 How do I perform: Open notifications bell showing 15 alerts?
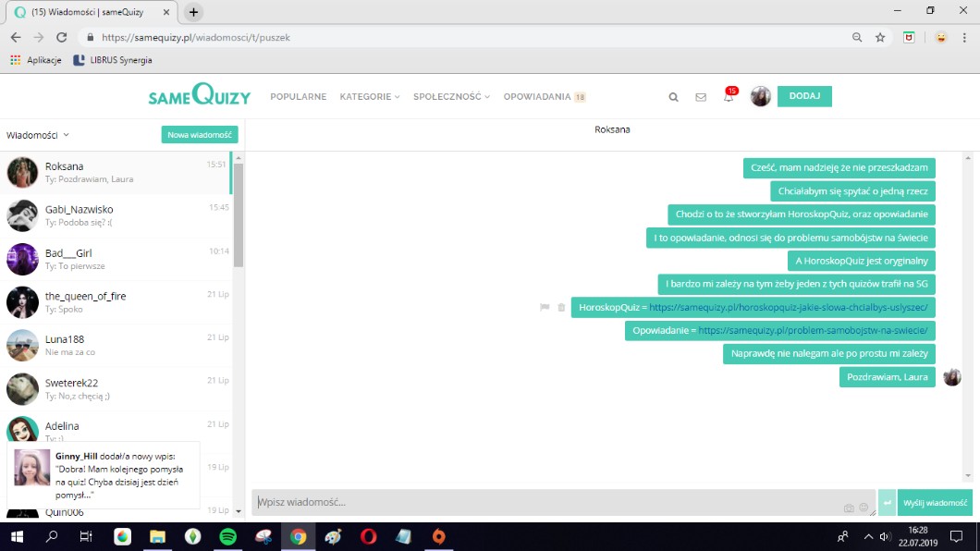tap(728, 97)
